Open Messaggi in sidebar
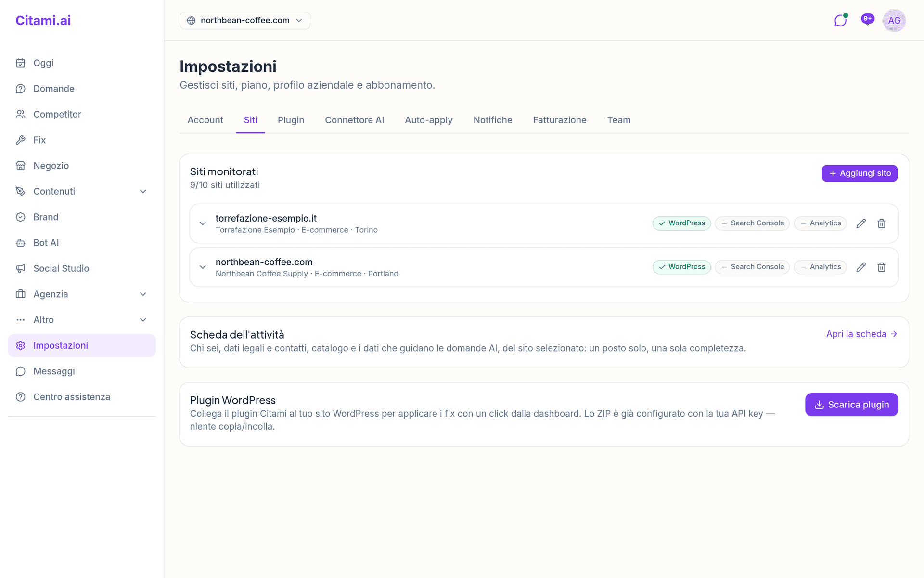 click(82, 371)
